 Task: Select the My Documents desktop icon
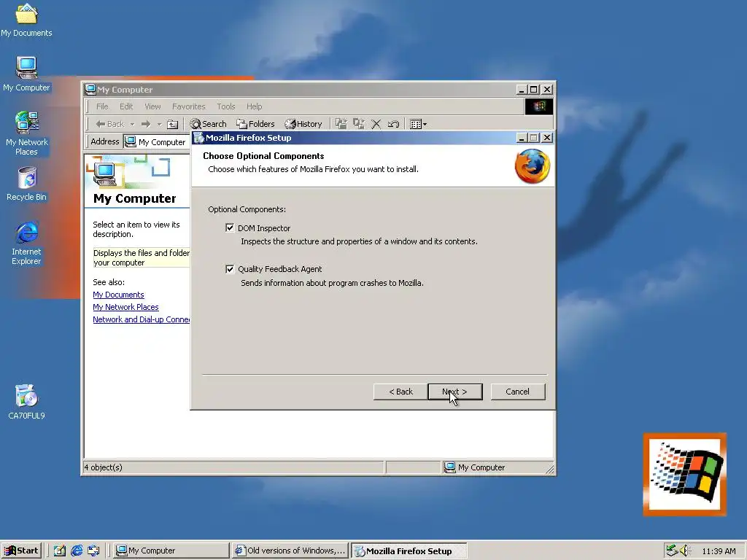click(x=26, y=20)
